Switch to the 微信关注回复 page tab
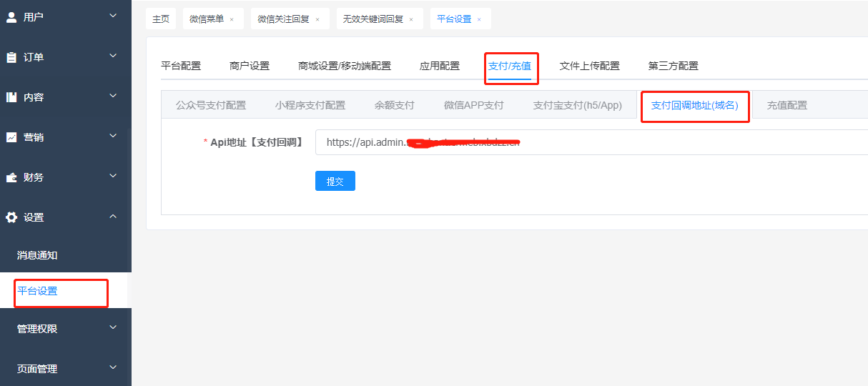 pos(284,19)
